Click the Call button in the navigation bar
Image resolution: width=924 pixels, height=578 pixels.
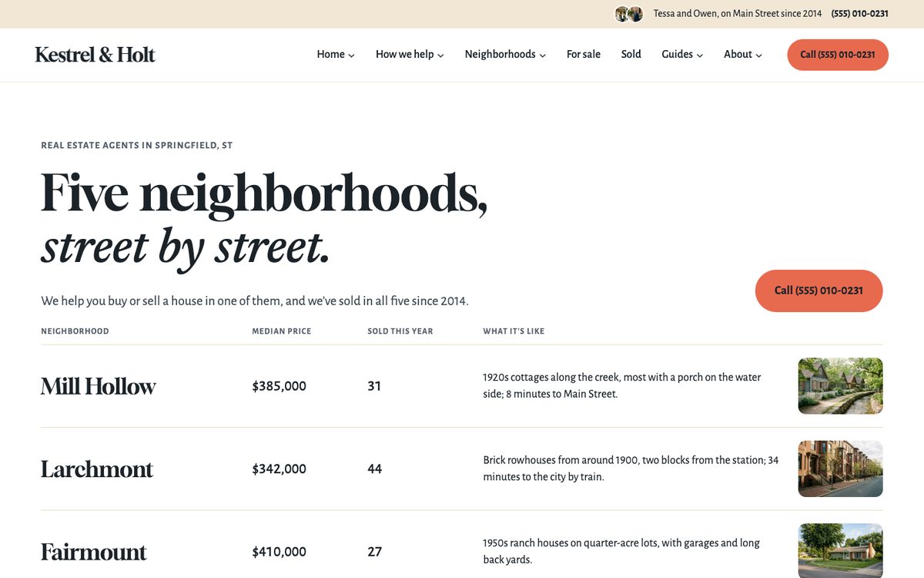point(838,55)
